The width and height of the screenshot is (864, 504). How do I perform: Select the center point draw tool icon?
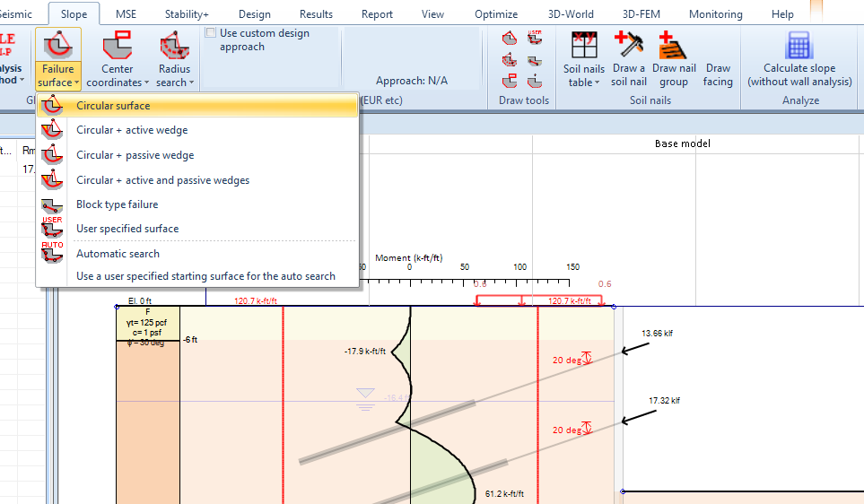535,82
